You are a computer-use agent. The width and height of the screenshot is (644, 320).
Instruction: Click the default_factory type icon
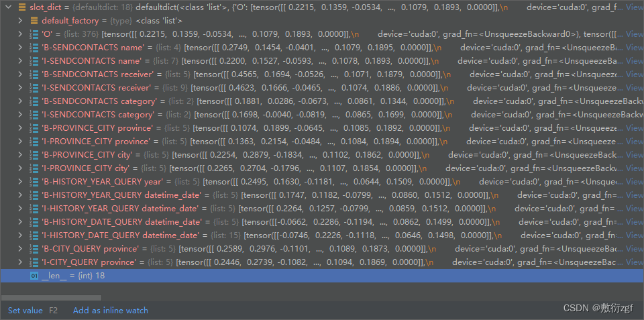point(34,21)
